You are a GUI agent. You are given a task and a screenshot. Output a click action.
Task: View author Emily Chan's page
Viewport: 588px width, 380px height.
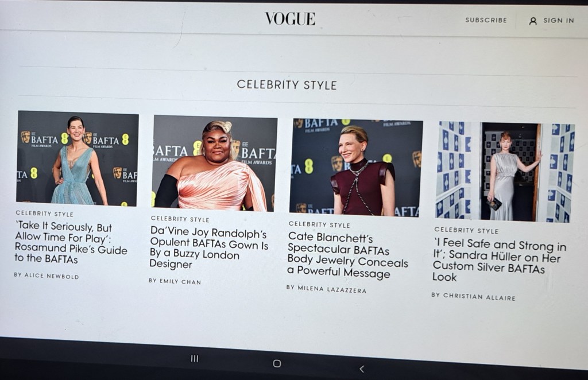tap(175, 281)
